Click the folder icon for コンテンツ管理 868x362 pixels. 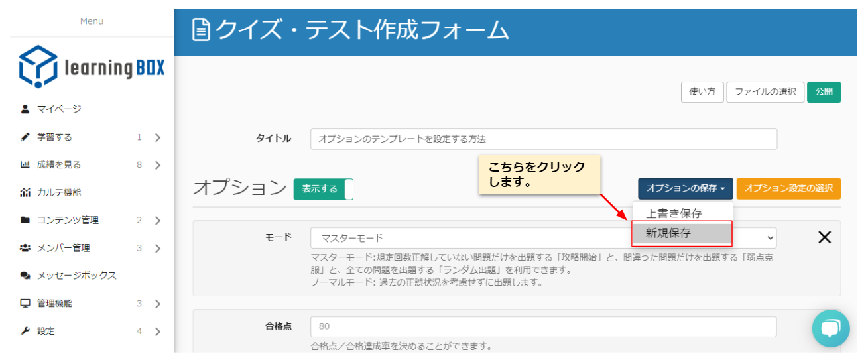[25, 220]
